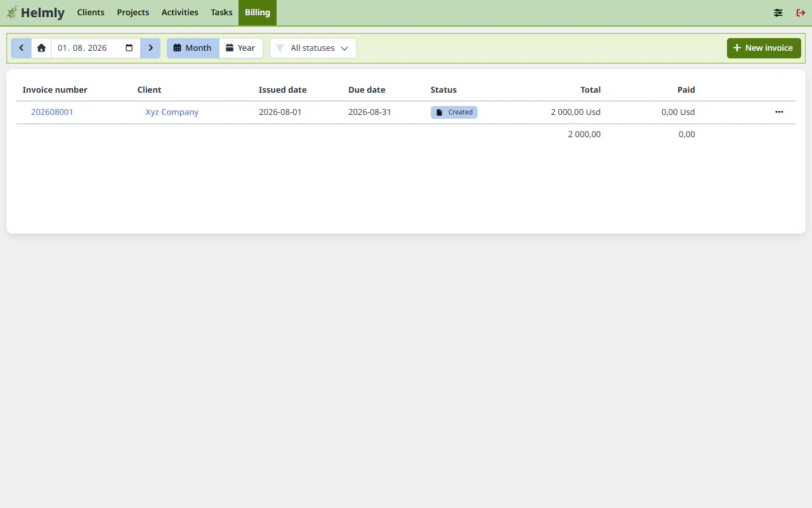
Task: Click the red logout icon
Action: pos(801,13)
